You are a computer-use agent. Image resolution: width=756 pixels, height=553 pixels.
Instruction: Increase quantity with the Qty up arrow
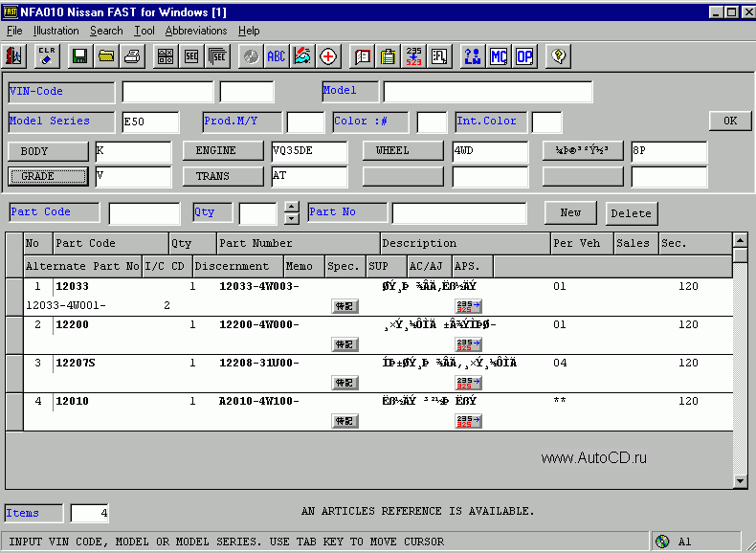(x=291, y=208)
